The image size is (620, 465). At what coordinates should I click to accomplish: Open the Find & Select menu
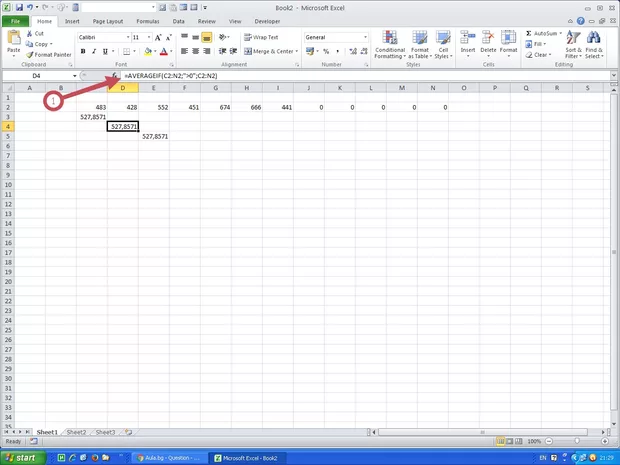click(594, 45)
